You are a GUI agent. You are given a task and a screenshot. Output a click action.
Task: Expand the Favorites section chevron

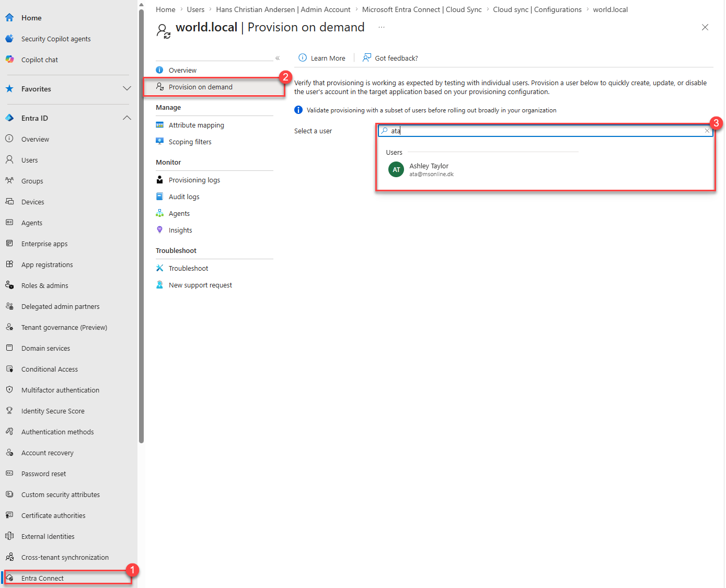[x=127, y=89]
